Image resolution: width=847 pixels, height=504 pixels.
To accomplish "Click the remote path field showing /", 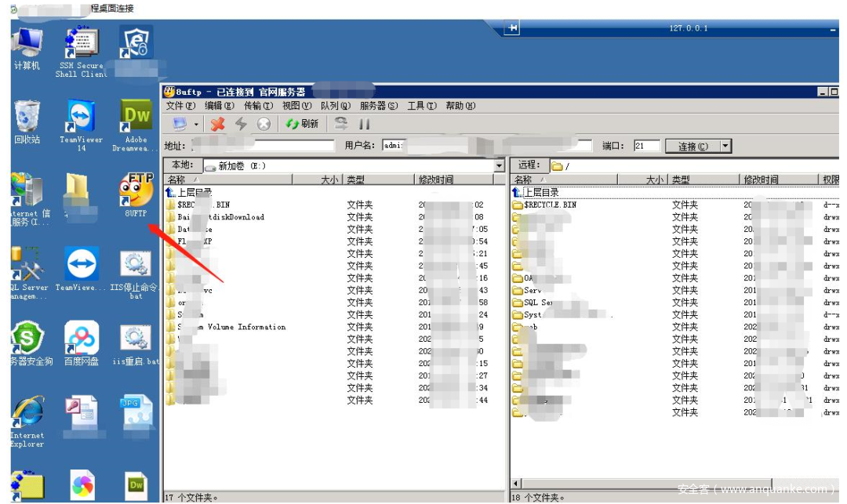I will pos(693,165).
